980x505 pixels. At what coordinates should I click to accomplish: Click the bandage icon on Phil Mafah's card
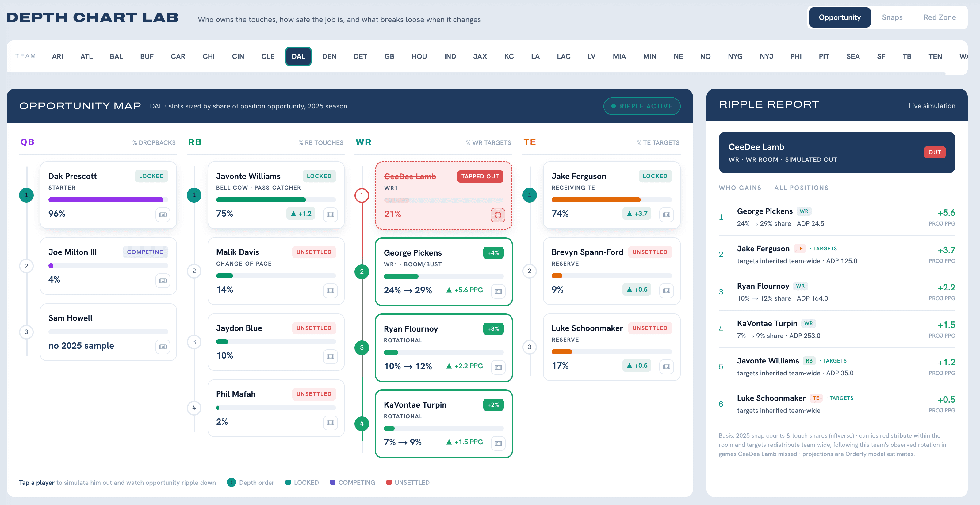pos(331,423)
